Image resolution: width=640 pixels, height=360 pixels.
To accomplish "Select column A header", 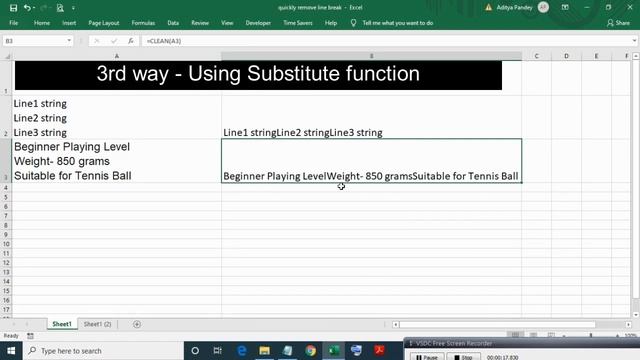I will [x=117, y=56].
